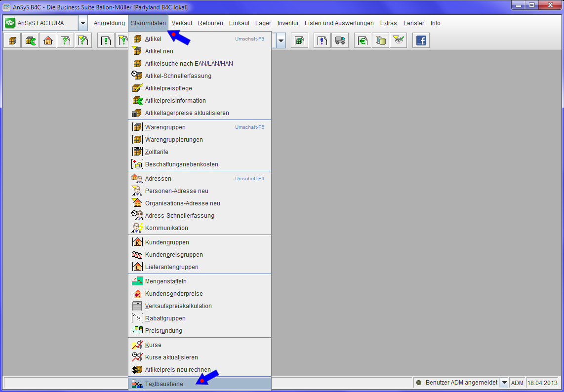Choose Warengruppen from the menu
This screenshot has height=392, width=564.
coord(165,127)
